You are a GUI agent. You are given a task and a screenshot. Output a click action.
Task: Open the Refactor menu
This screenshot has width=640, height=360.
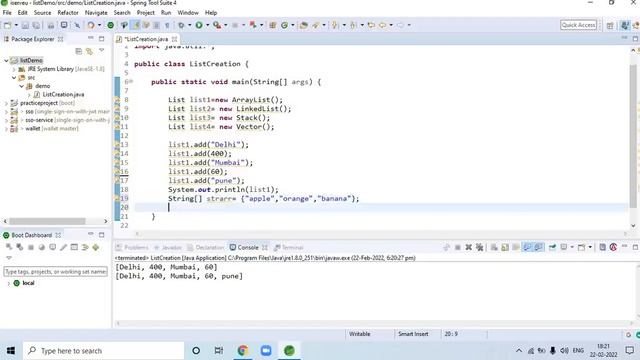[68, 13]
